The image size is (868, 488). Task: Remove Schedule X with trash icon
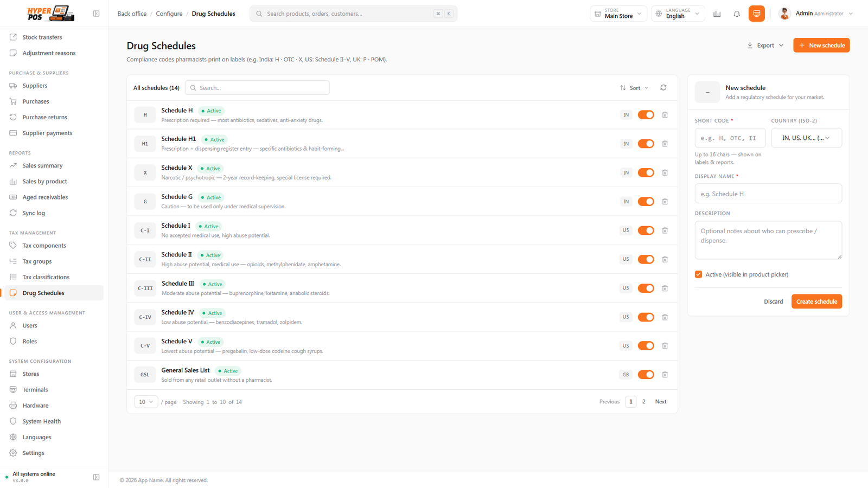tap(665, 172)
